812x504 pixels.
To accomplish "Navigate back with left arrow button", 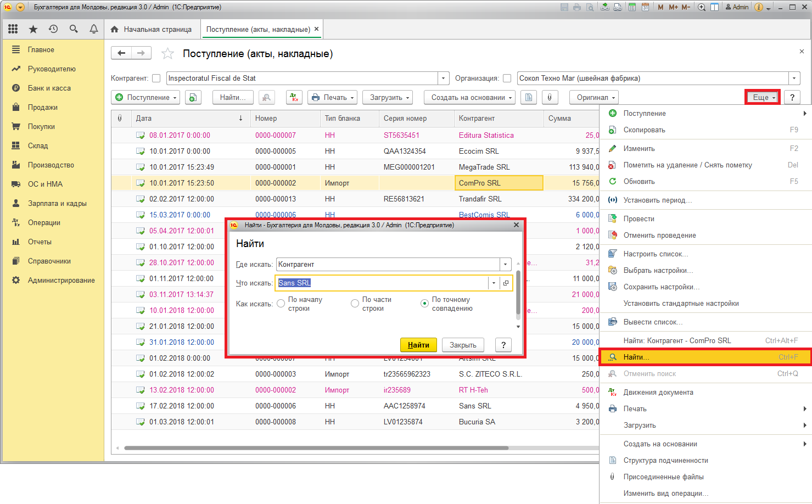I will tap(121, 53).
